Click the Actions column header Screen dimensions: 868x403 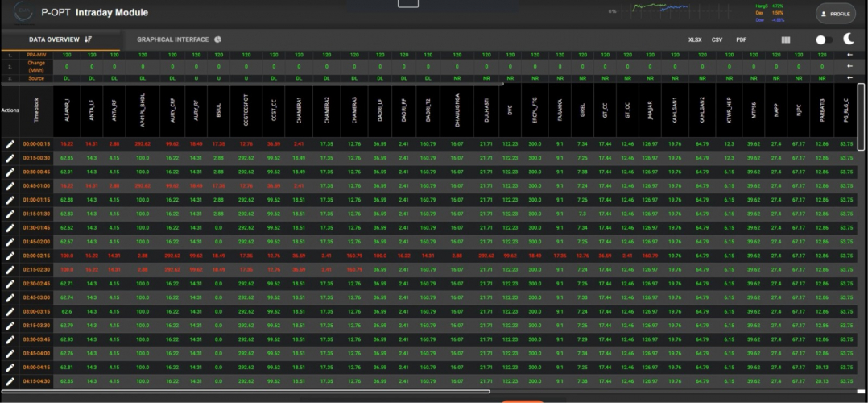click(10, 110)
